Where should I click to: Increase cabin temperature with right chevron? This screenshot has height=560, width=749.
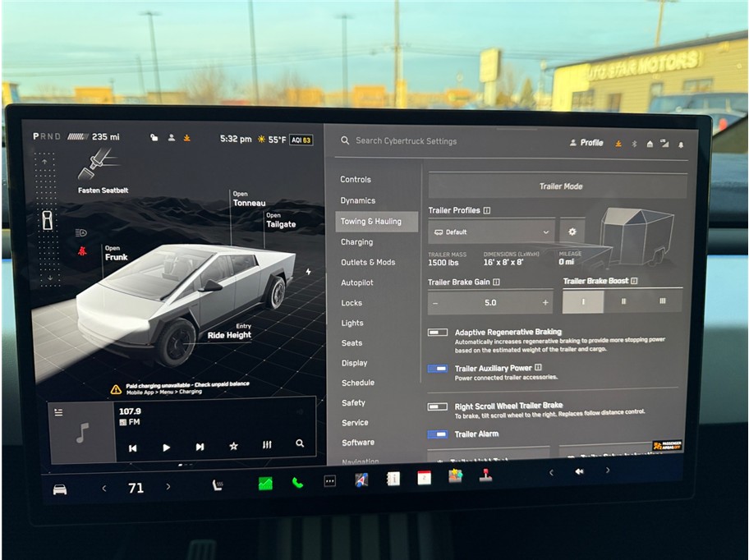coord(168,487)
